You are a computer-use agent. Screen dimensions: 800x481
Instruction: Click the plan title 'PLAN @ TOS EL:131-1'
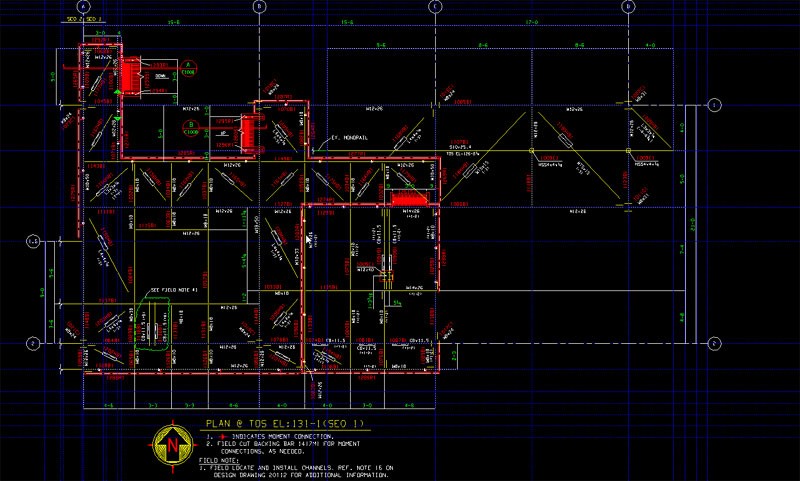pos(278,423)
